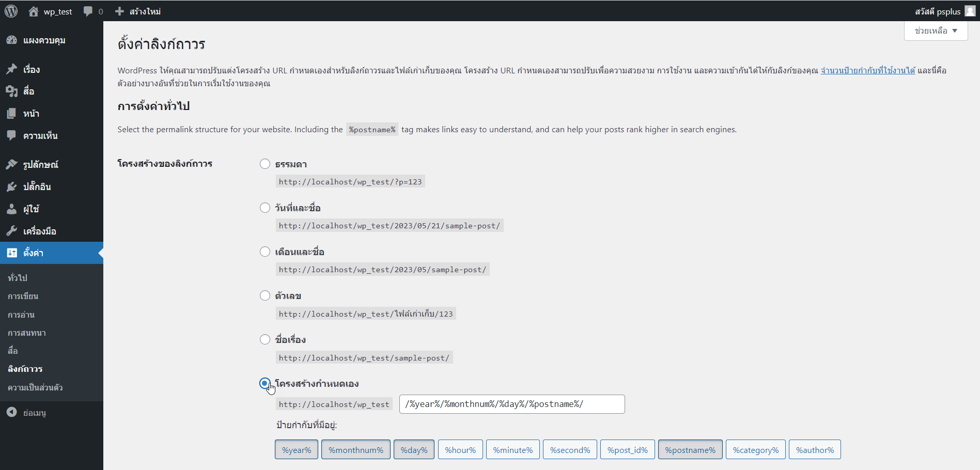Open the รูปลักษณ์ appearance menu

coord(52,164)
